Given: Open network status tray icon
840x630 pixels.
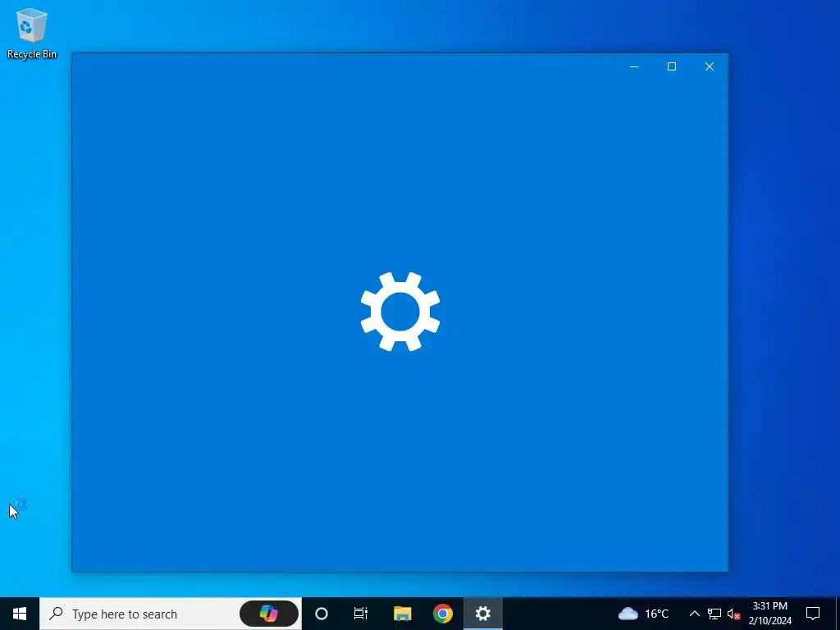Looking at the screenshot, I should [x=714, y=614].
